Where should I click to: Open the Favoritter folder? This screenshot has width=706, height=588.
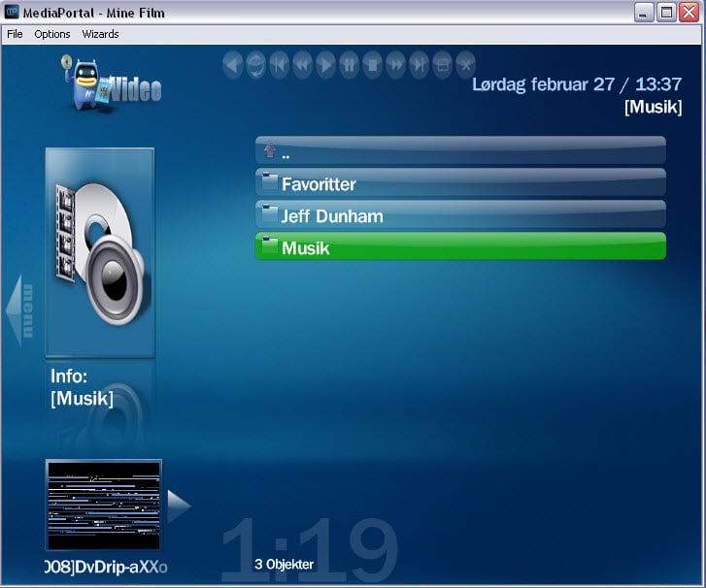point(460,183)
